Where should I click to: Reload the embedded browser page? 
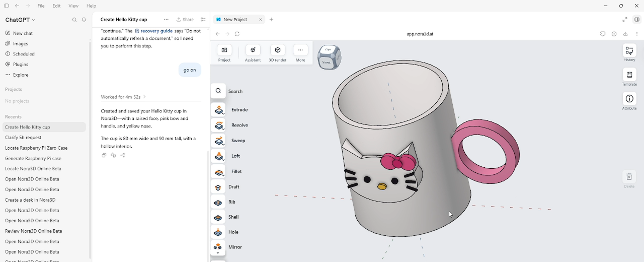click(x=237, y=34)
